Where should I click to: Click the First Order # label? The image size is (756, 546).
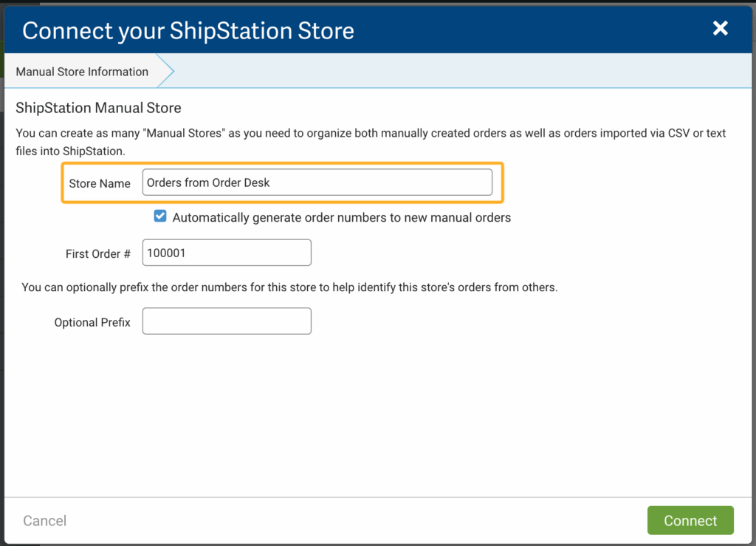[97, 253]
